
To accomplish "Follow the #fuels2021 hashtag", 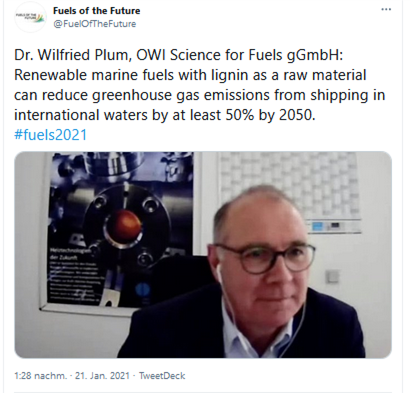I will (x=50, y=135).
